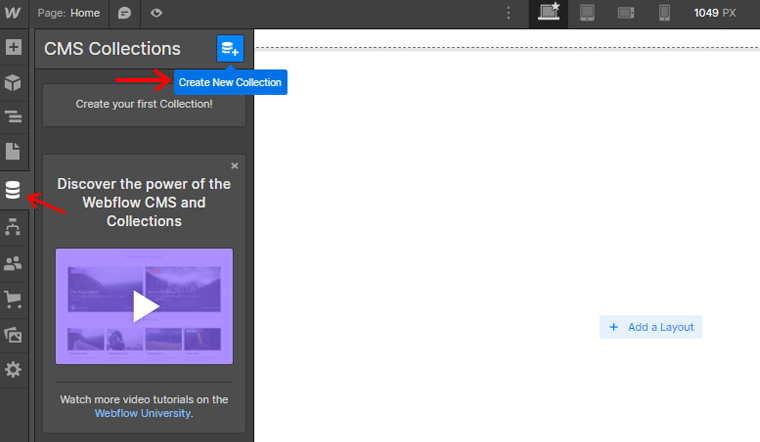Close the Discover Webflow CMS promo card
The image size is (760, 442).
pyautogui.click(x=235, y=166)
